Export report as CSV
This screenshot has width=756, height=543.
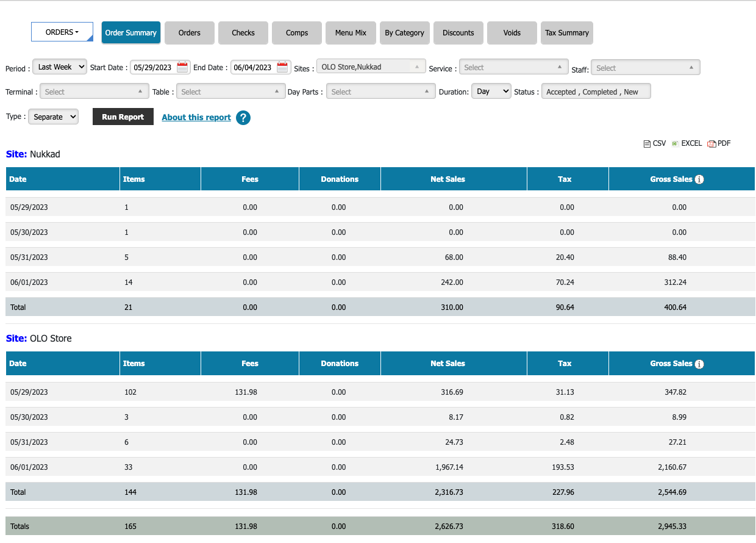655,143
